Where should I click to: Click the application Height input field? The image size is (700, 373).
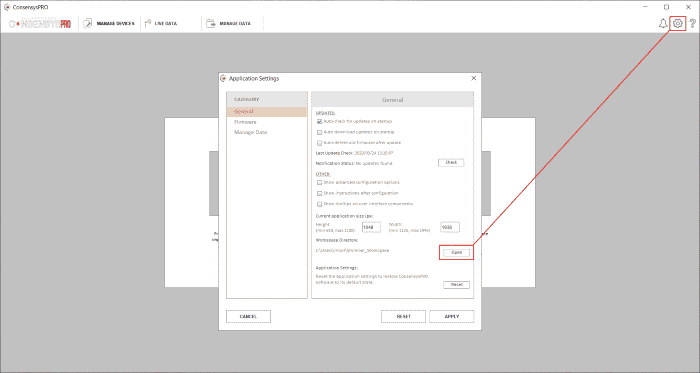pyautogui.click(x=371, y=227)
